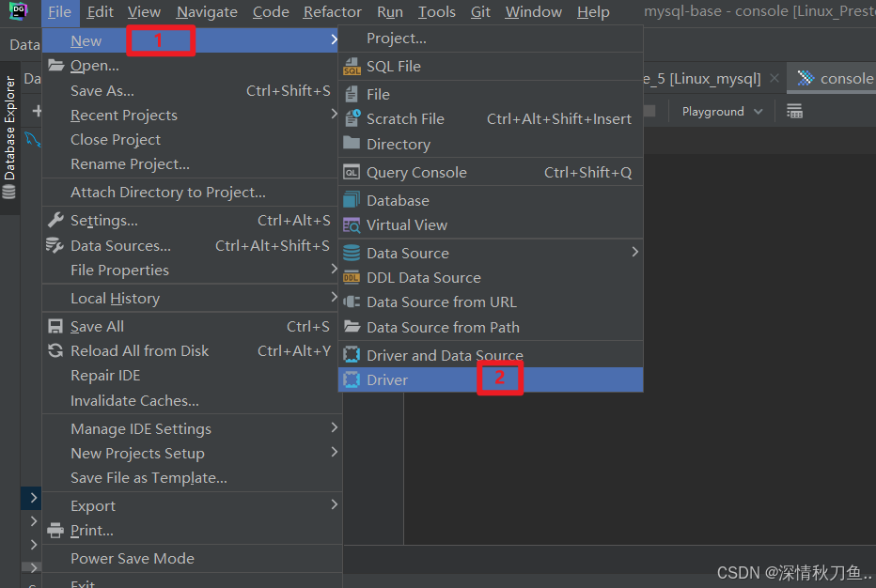Open the Run menu
The height and width of the screenshot is (588, 876).
tap(389, 11)
